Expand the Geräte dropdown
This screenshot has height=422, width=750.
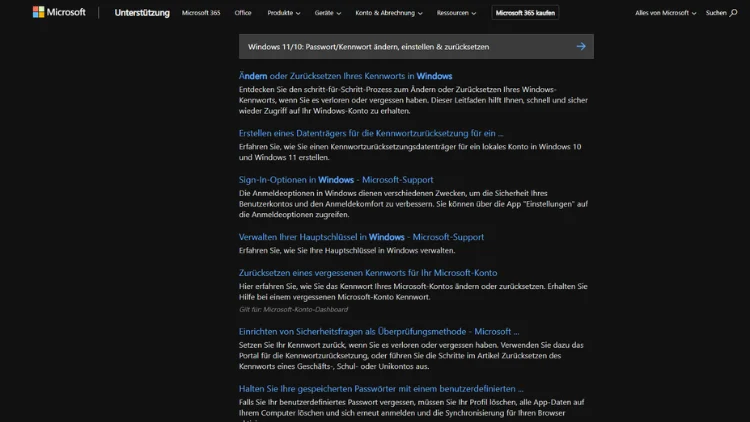[328, 13]
